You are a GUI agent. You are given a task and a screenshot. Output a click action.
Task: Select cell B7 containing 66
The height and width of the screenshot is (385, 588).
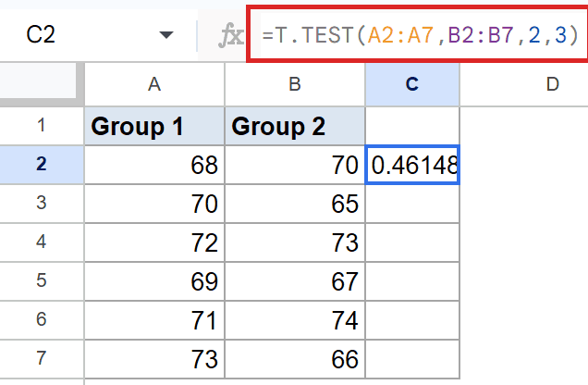click(x=295, y=359)
